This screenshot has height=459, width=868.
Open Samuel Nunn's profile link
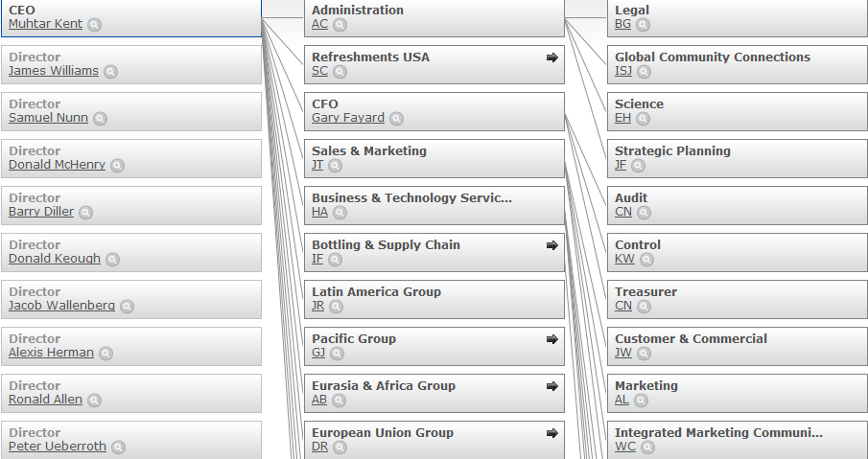[x=48, y=118]
